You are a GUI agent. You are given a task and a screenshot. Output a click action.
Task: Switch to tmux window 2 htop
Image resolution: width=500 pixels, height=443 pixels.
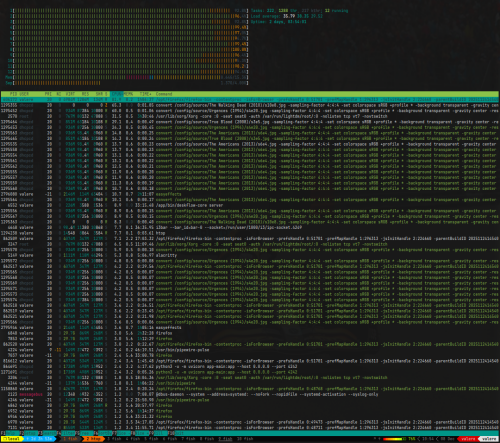click(93, 439)
